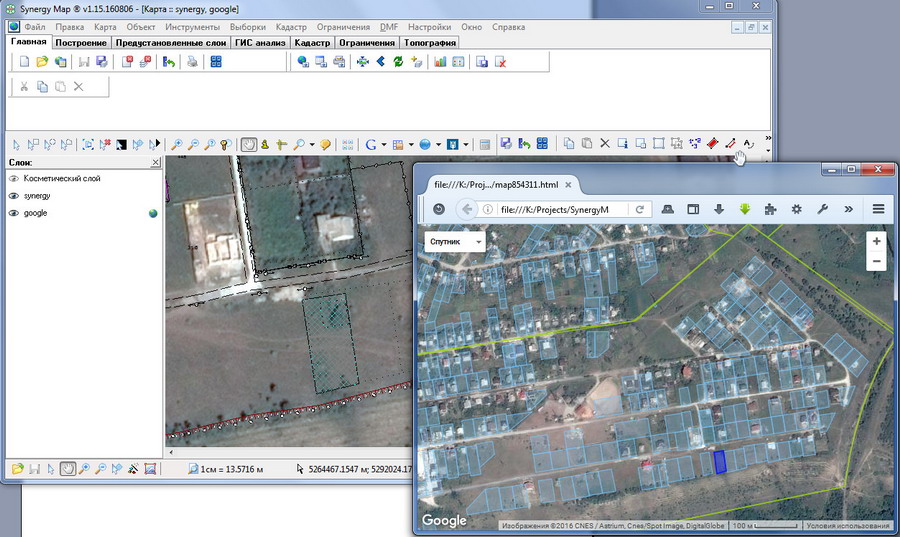Switch to the Построение tab
Image resolution: width=900 pixels, height=537 pixels.
point(81,42)
